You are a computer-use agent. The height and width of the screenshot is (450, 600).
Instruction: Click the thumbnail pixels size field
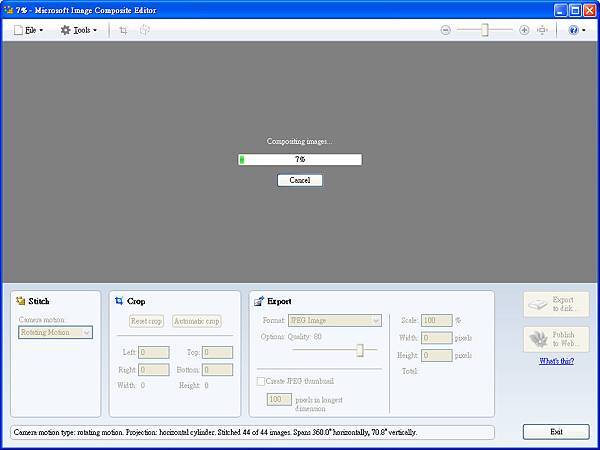click(x=279, y=399)
